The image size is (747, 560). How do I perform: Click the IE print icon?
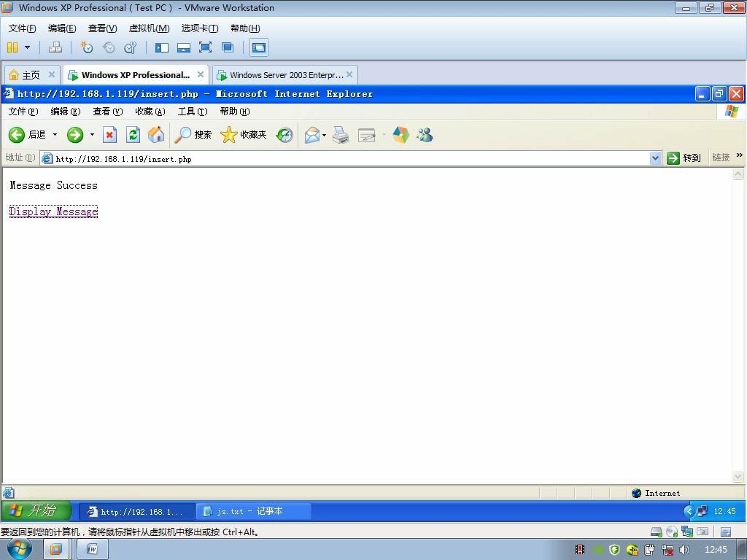(341, 135)
